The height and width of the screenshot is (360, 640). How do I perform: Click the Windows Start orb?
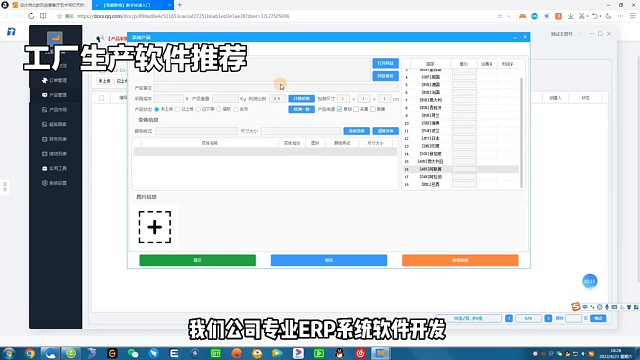tap(9, 353)
